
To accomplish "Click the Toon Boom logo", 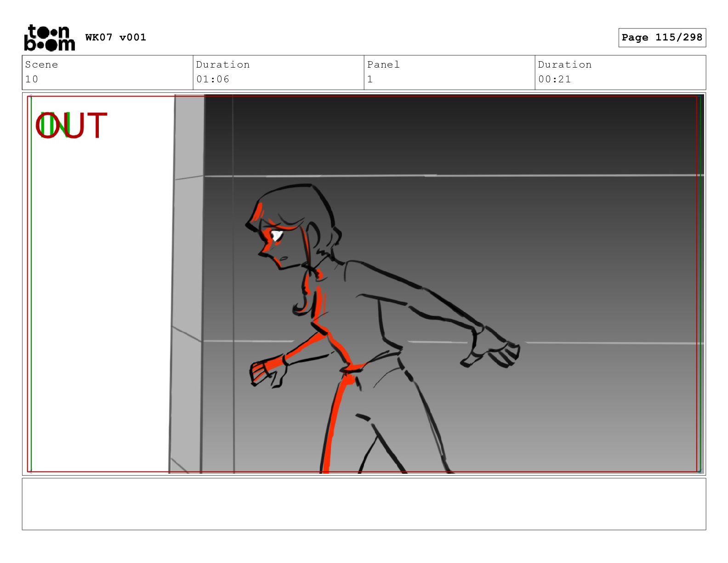I will point(49,38).
